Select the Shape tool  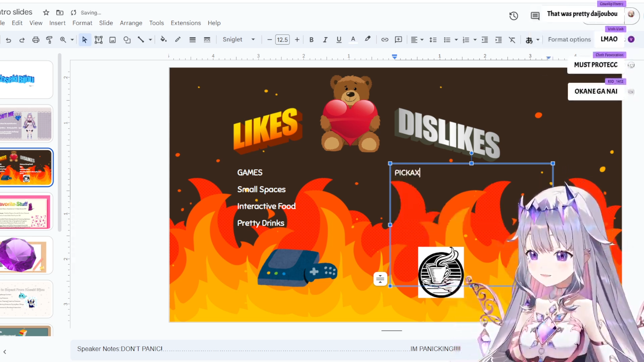(127, 40)
